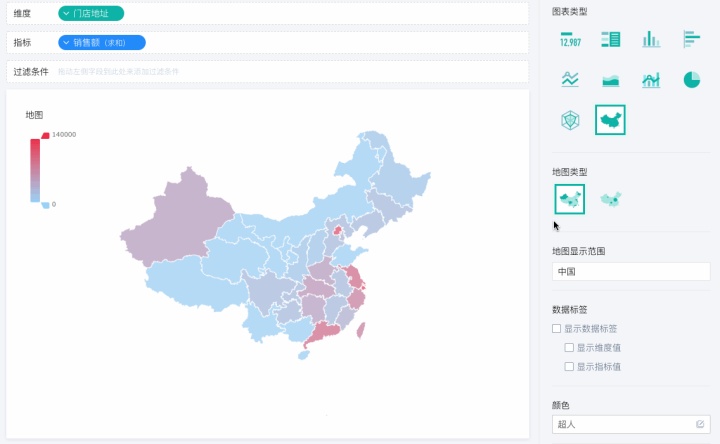Select the table chart type icon

[610, 39]
